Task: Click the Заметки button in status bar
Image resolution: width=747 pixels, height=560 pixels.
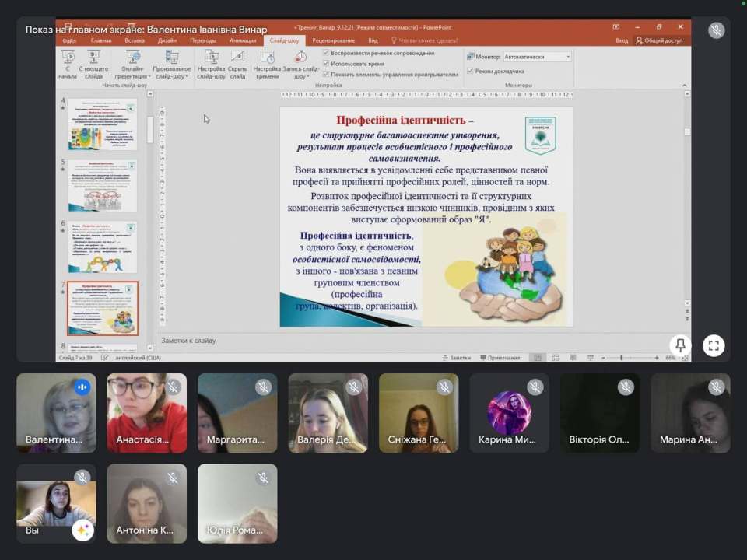Action: point(457,358)
